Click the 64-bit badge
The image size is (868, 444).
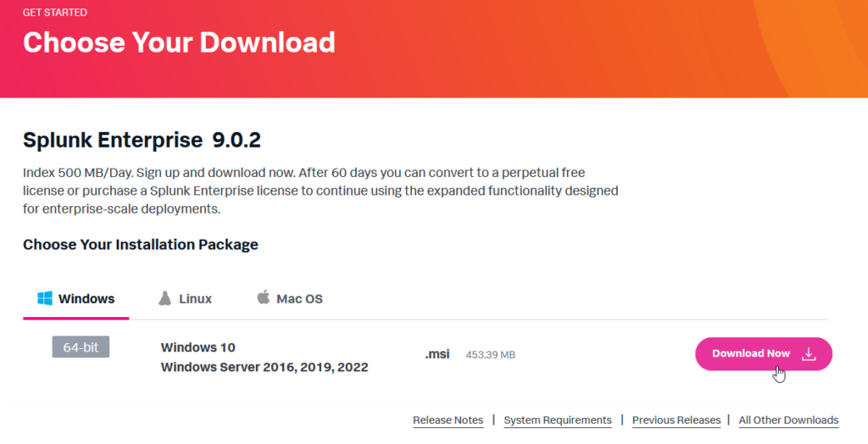tap(81, 347)
